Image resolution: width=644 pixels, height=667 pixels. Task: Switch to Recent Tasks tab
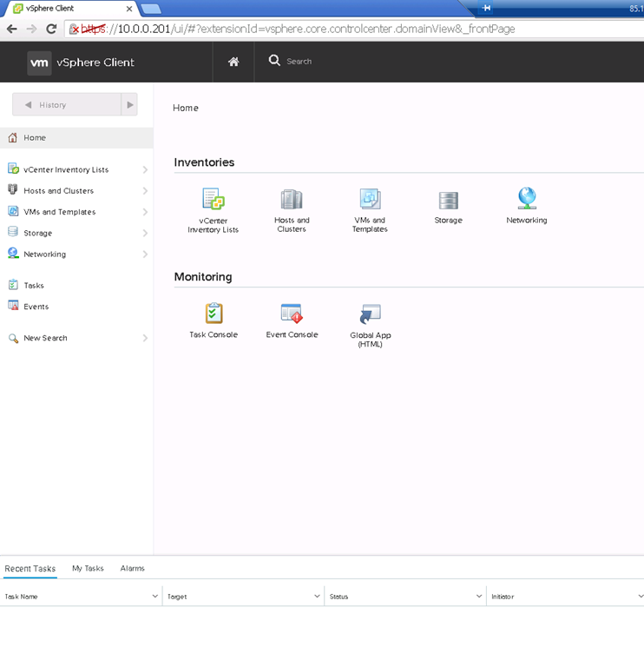tap(30, 569)
